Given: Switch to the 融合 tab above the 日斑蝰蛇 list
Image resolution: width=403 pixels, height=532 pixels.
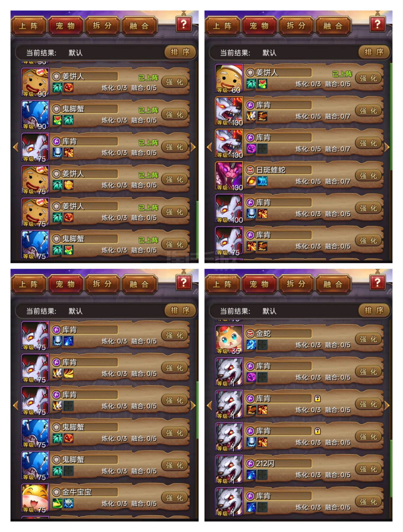Looking at the screenshot, I should click(333, 26).
